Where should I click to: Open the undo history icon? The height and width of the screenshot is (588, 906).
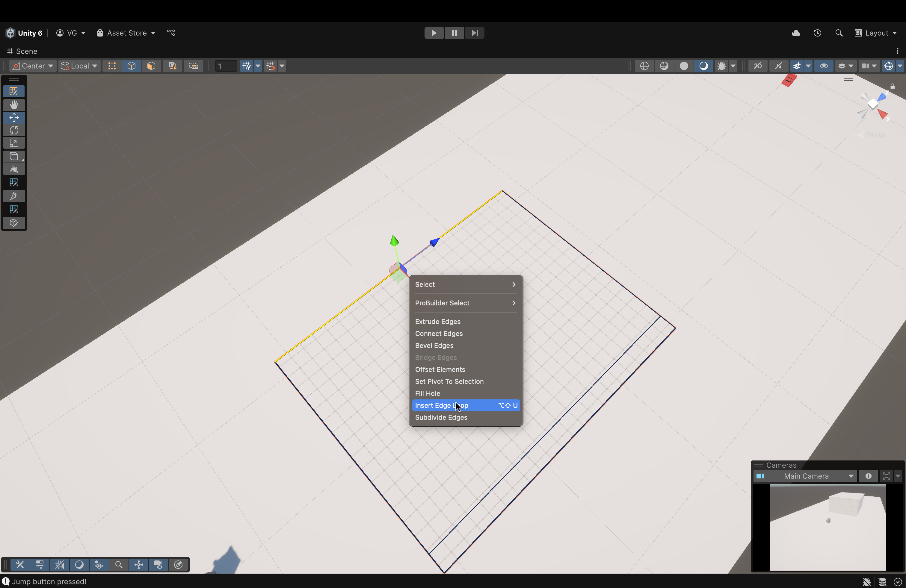[x=817, y=33]
